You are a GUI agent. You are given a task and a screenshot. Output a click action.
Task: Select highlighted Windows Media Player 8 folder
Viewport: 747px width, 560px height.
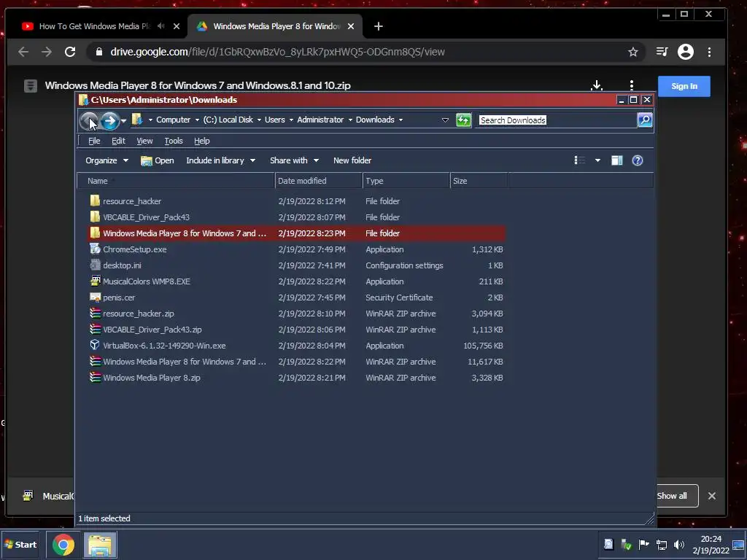(296, 233)
